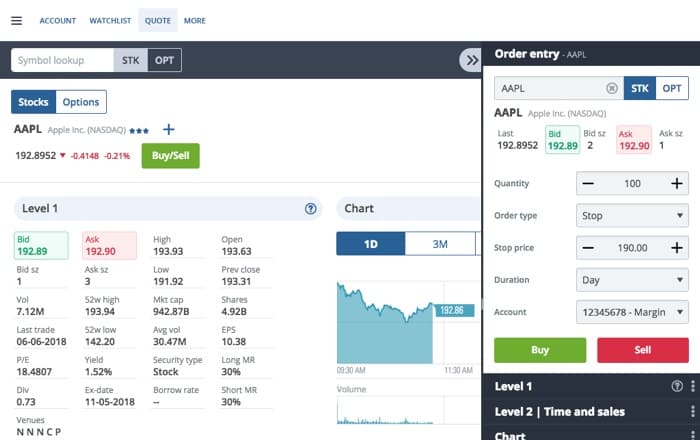The width and height of the screenshot is (700, 440).
Task: Switch to Stocks view
Action: (x=33, y=102)
